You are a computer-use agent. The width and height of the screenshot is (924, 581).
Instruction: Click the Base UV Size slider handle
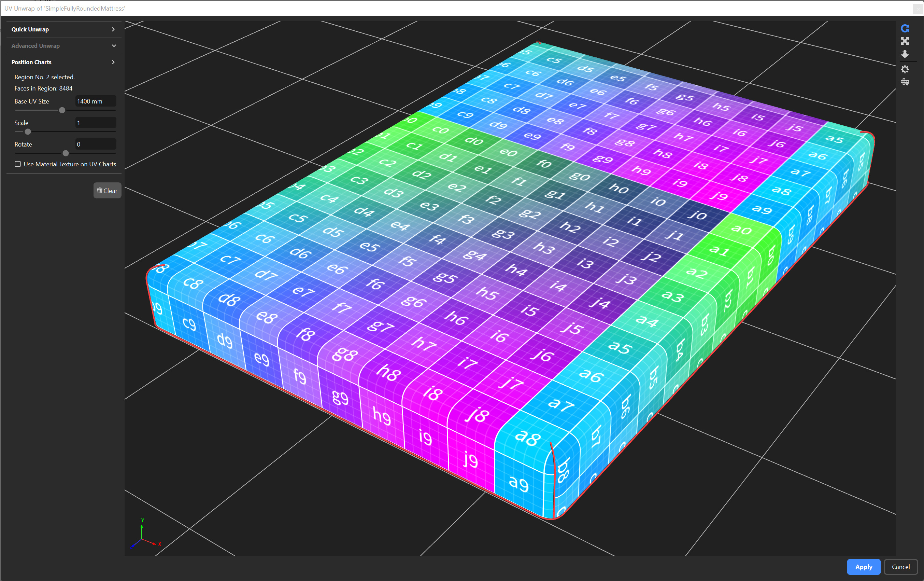[62, 110]
